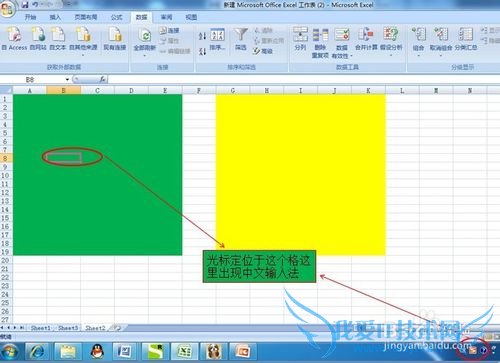The height and width of the screenshot is (363, 500).
Task: Open the View (视图) tab
Action: (x=191, y=17)
